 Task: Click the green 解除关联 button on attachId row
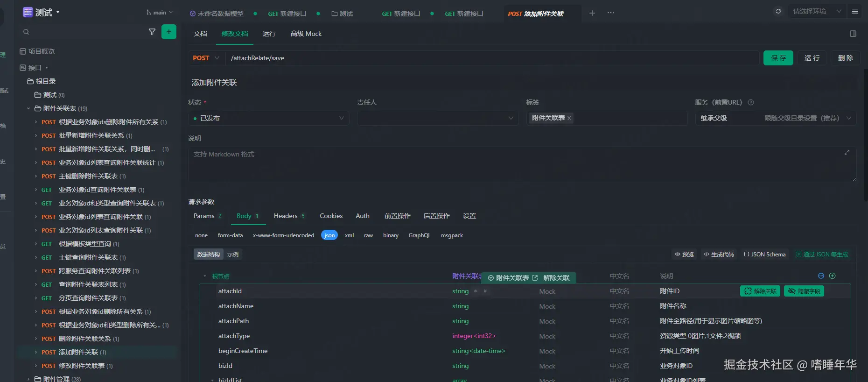[x=760, y=291]
